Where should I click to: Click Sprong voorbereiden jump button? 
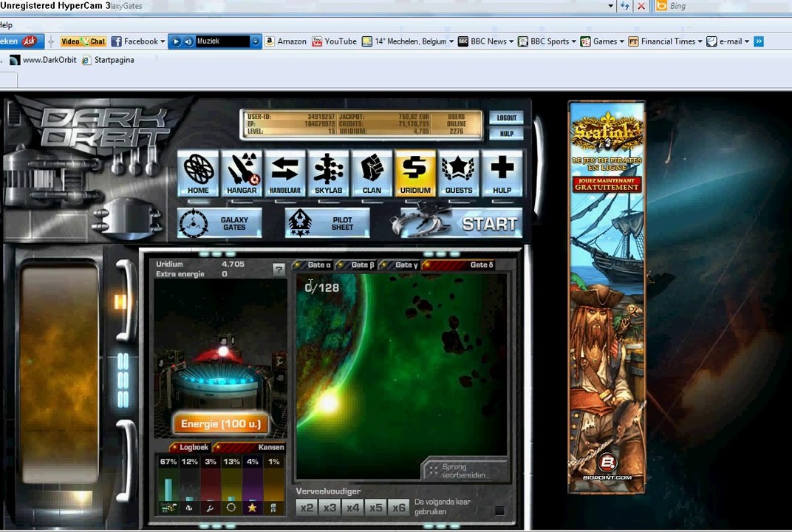coord(464,471)
